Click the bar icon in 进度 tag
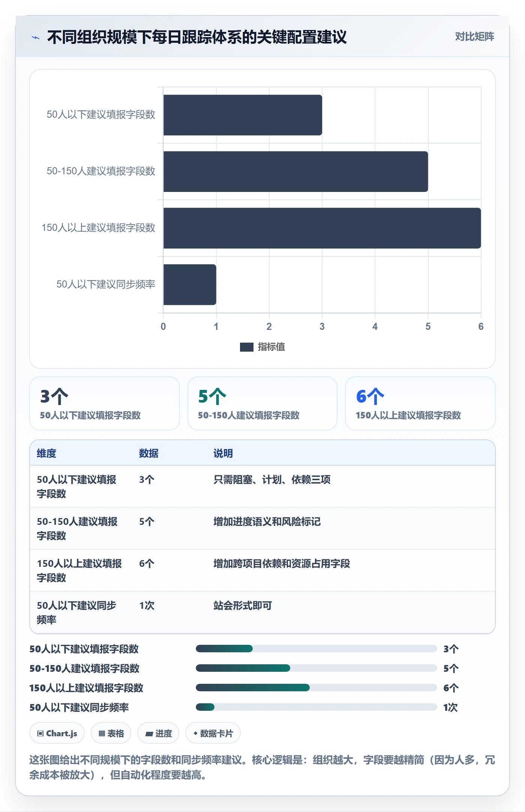The width and height of the screenshot is (525, 812). [x=149, y=734]
